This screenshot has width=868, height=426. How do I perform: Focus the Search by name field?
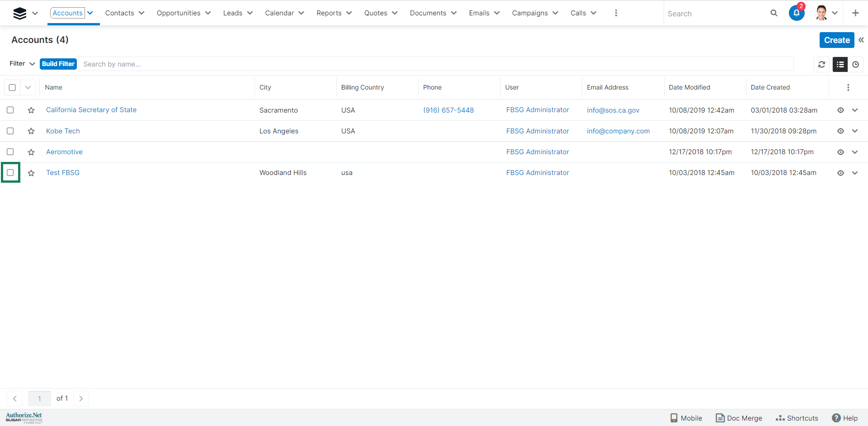[434, 64]
